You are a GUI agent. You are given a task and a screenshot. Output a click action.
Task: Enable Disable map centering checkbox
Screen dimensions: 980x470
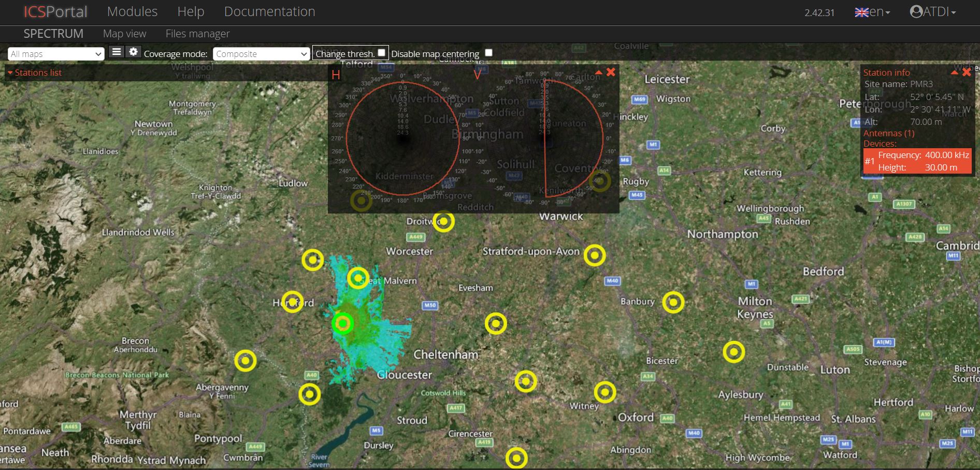(x=488, y=52)
